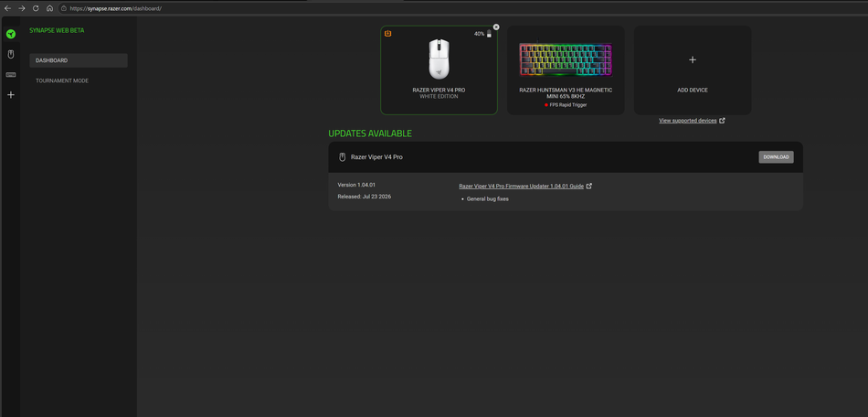This screenshot has height=417, width=868.
Task: Click the Updates Available heading
Action: (x=370, y=134)
